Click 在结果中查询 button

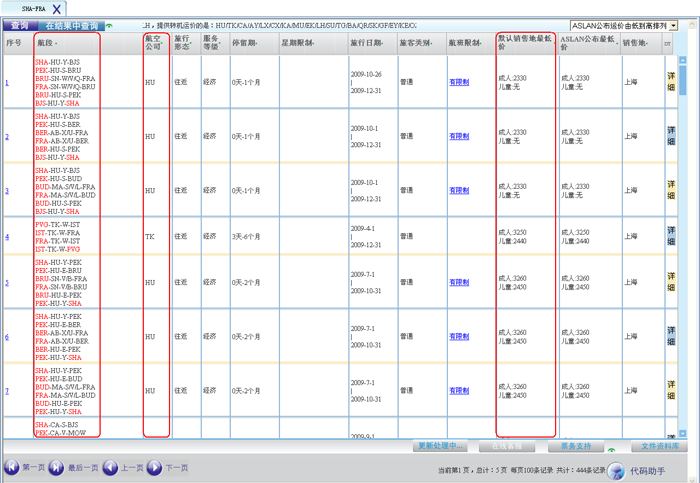(72, 25)
